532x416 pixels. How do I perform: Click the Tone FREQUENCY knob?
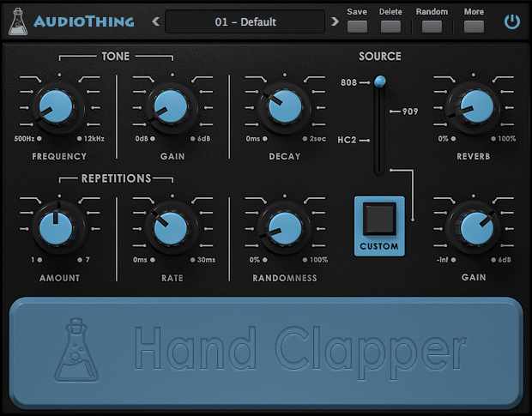click(x=56, y=107)
